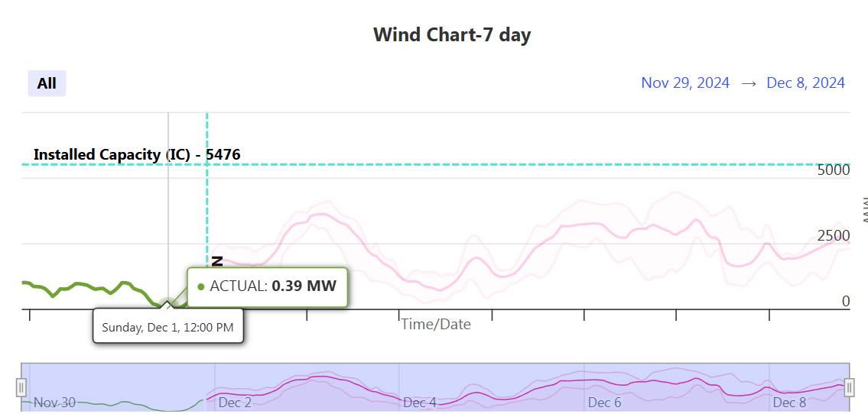Viewport: 868px width, 414px height.
Task: Click the Wind Chart-7 day title
Action: coord(452,35)
